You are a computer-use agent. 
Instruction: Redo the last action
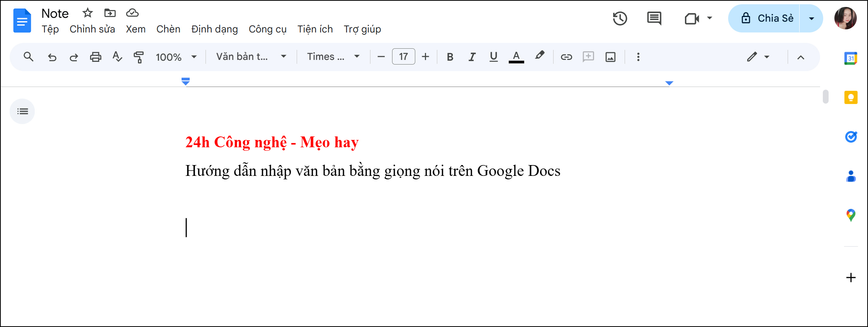point(74,57)
